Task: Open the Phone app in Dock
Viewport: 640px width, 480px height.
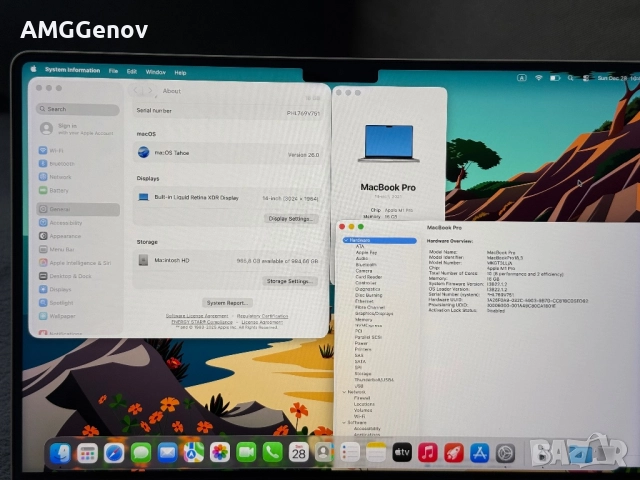Action: pos(273,453)
